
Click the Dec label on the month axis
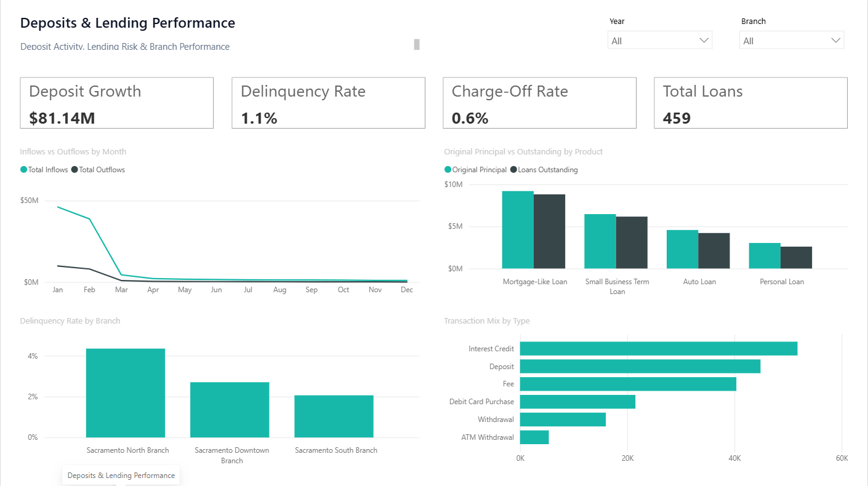click(x=407, y=290)
